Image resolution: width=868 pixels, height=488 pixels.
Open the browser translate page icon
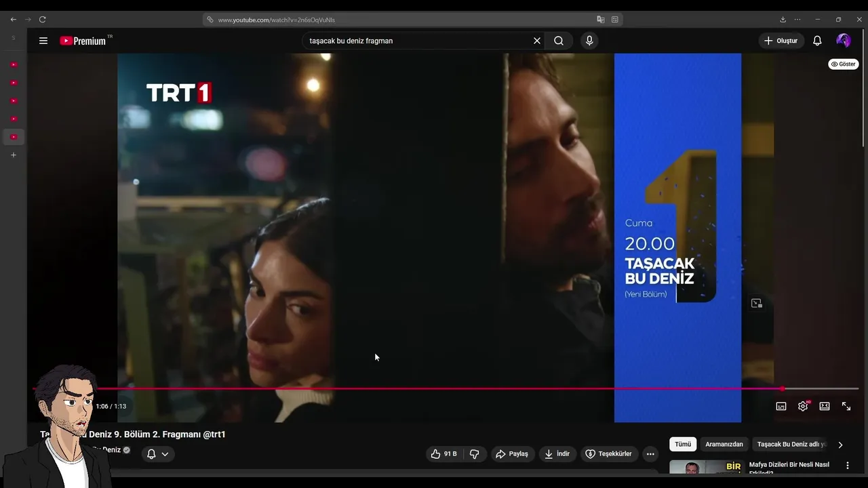coord(600,20)
